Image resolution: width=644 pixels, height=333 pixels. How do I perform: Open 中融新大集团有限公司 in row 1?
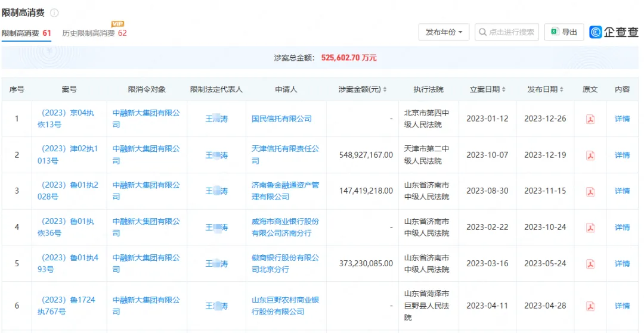(x=146, y=119)
